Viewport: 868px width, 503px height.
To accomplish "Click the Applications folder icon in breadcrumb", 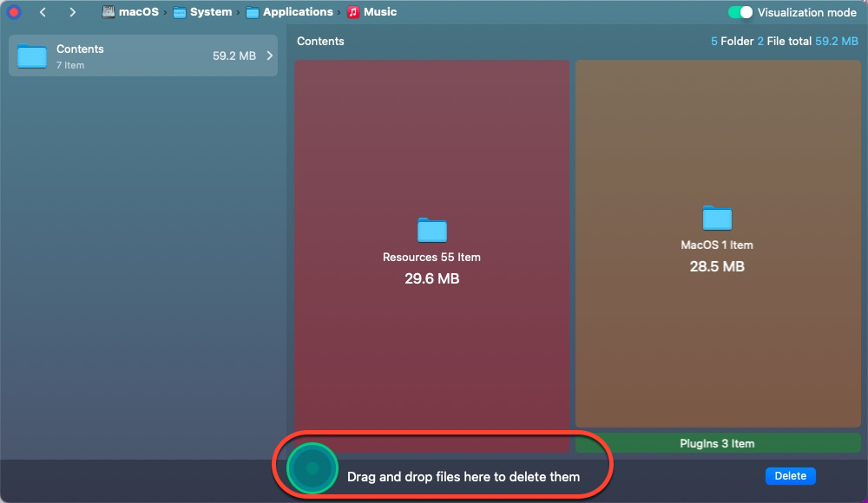I will (x=253, y=12).
